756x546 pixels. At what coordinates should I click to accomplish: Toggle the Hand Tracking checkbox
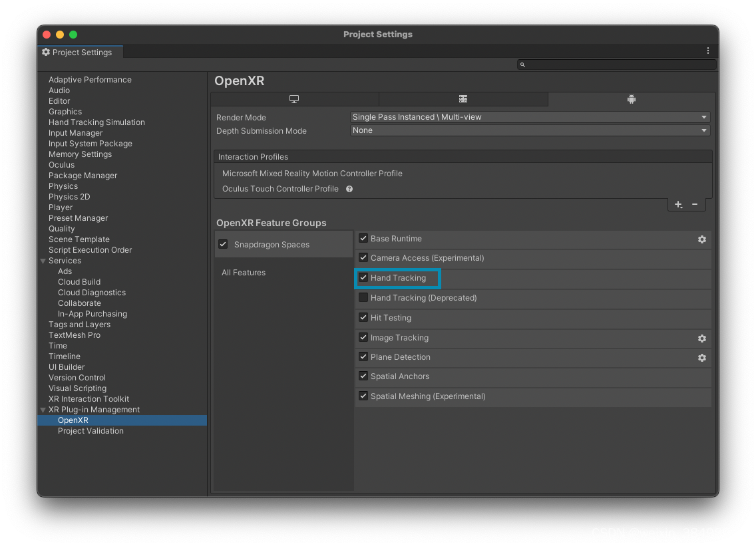point(363,278)
